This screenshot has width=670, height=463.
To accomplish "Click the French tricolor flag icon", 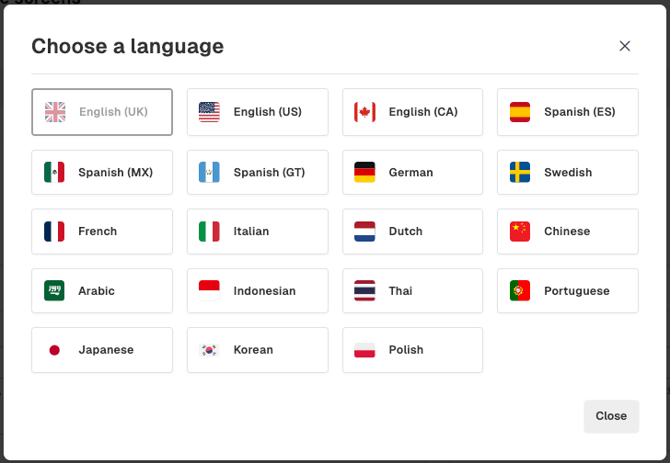I will pyautogui.click(x=54, y=231).
